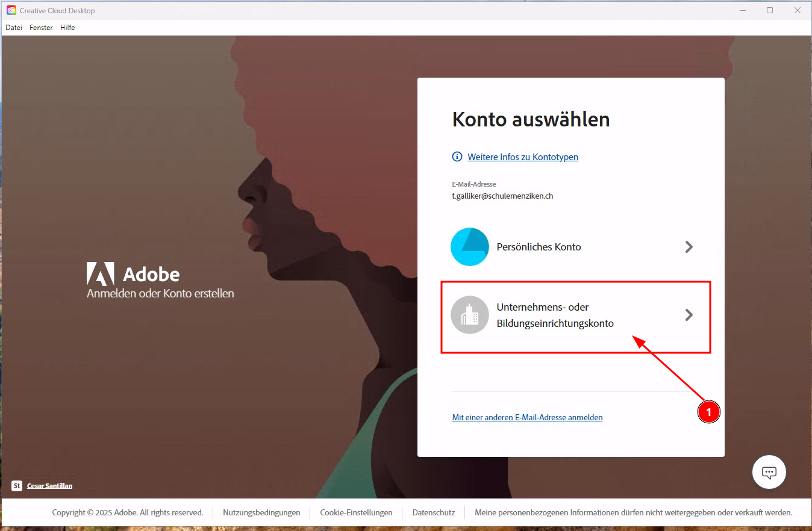Expand the Persönliches Konto chevron arrow
Screen dimensions: 812x531
[689, 247]
